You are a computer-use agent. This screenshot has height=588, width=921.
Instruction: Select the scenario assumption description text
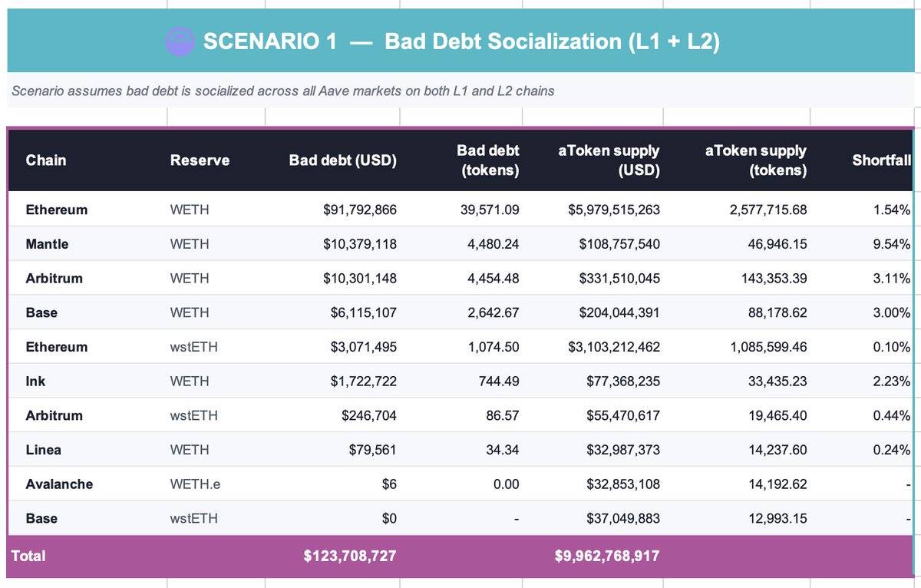(x=282, y=91)
